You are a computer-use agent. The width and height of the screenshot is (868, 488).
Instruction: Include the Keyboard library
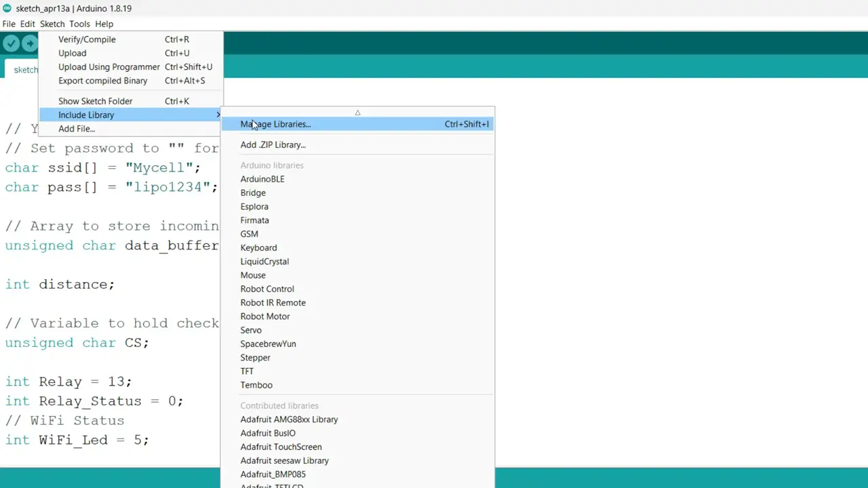(357, 247)
